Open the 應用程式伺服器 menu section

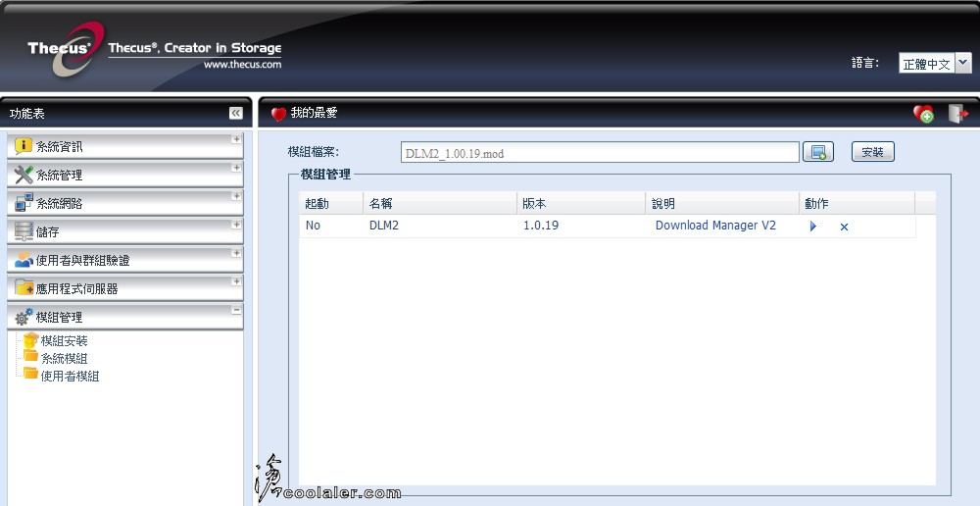click(x=125, y=288)
